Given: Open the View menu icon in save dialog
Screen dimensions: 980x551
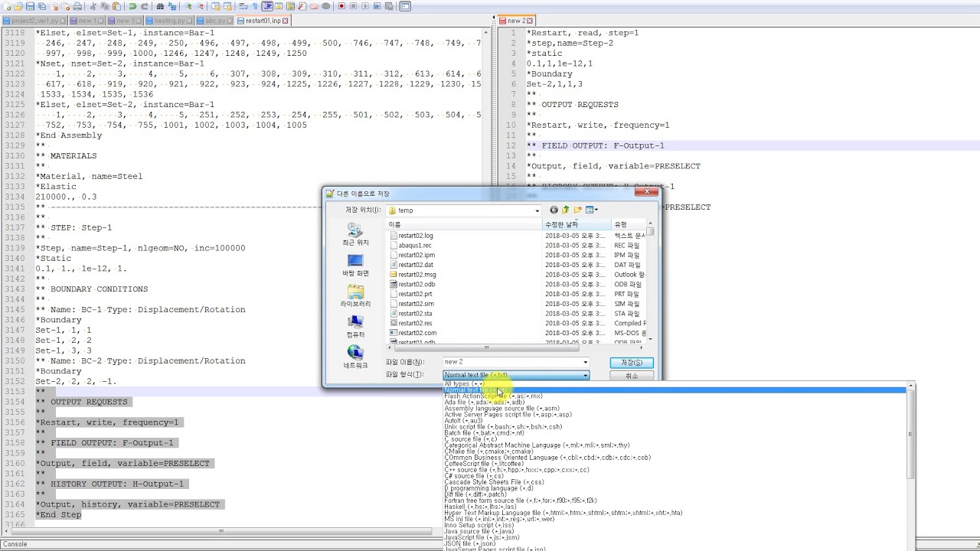Looking at the screenshot, I should [x=592, y=210].
